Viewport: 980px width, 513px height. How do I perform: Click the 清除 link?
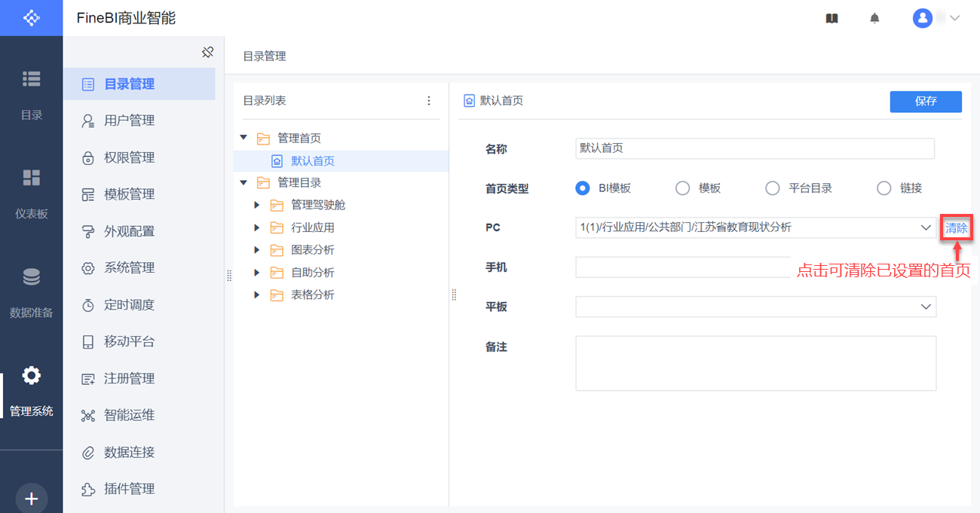point(957,227)
